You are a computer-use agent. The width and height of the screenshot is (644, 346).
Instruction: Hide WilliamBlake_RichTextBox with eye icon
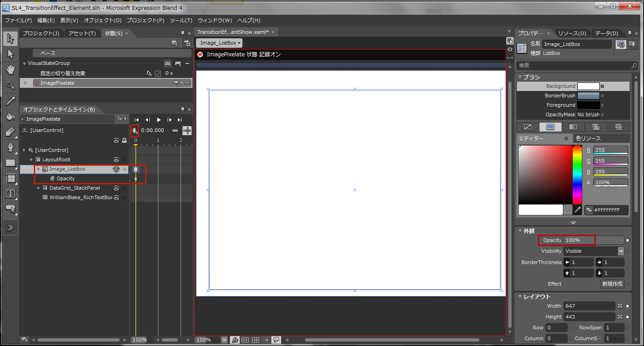pos(116,198)
